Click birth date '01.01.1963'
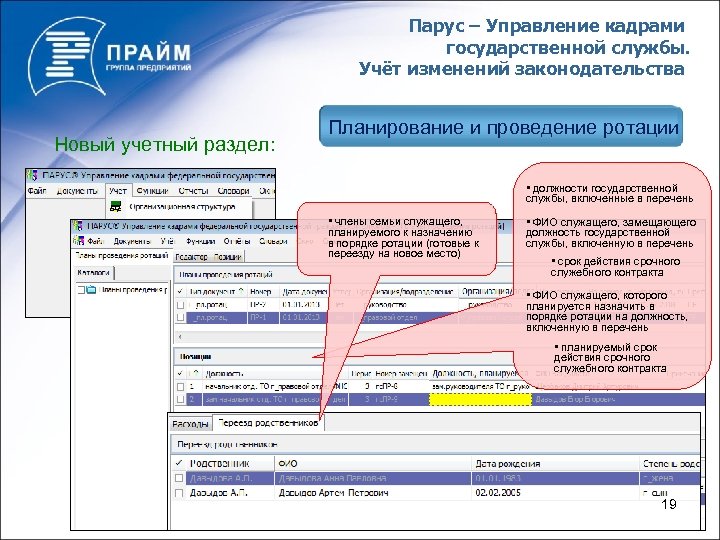 pos(498,478)
